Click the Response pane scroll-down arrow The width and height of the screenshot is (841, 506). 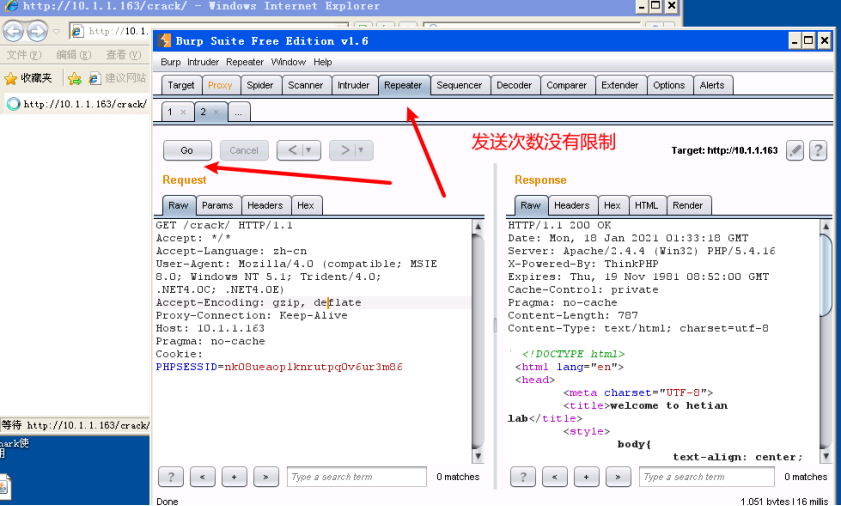826,456
